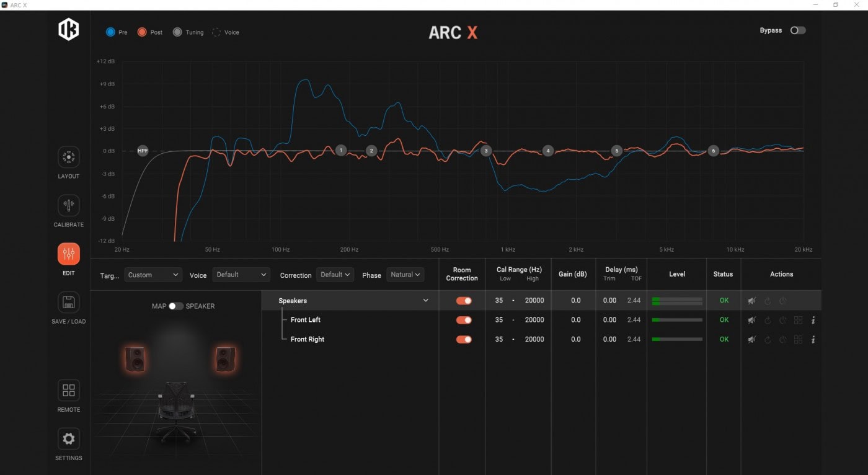This screenshot has width=868, height=475.
Task: Toggle the Bypass switch
Action: [797, 30]
